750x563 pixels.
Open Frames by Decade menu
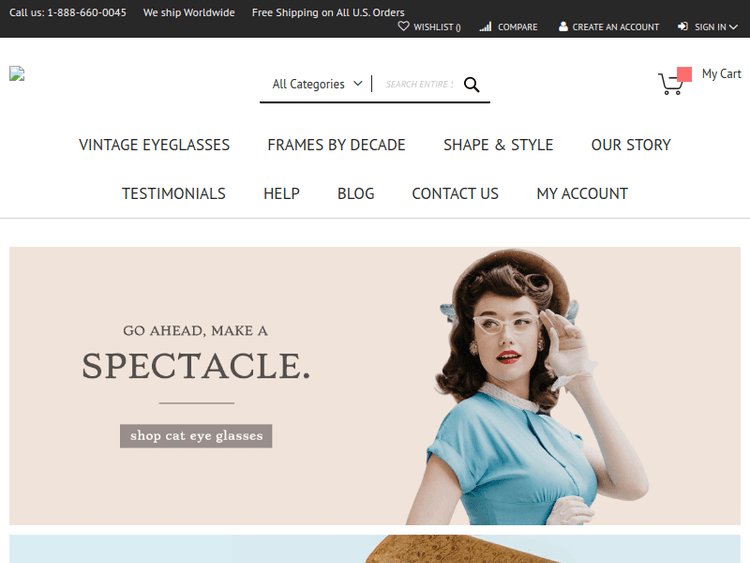tap(336, 145)
